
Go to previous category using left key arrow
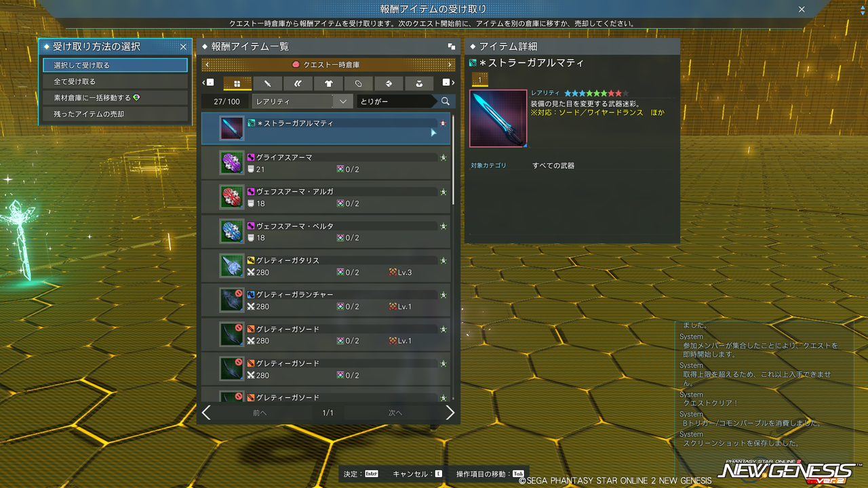pyautogui.click(x=208, y=83)
